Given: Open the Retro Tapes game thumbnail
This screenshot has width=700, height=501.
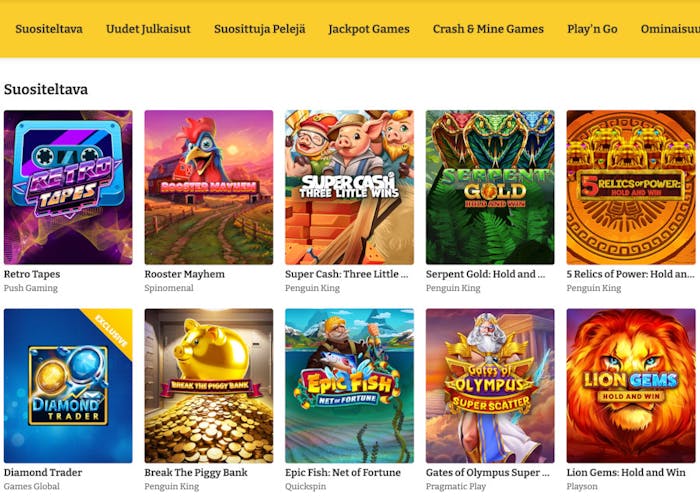Looking at the screenshot, I should [x=68, y=187].
